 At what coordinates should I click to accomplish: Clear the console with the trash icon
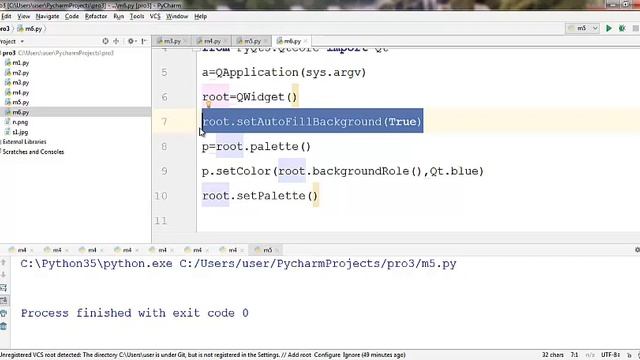[x=4, y=326]
